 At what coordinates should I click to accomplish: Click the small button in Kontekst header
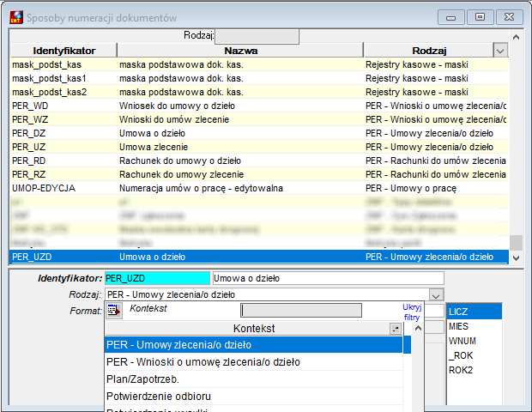(x=396, y=329)
